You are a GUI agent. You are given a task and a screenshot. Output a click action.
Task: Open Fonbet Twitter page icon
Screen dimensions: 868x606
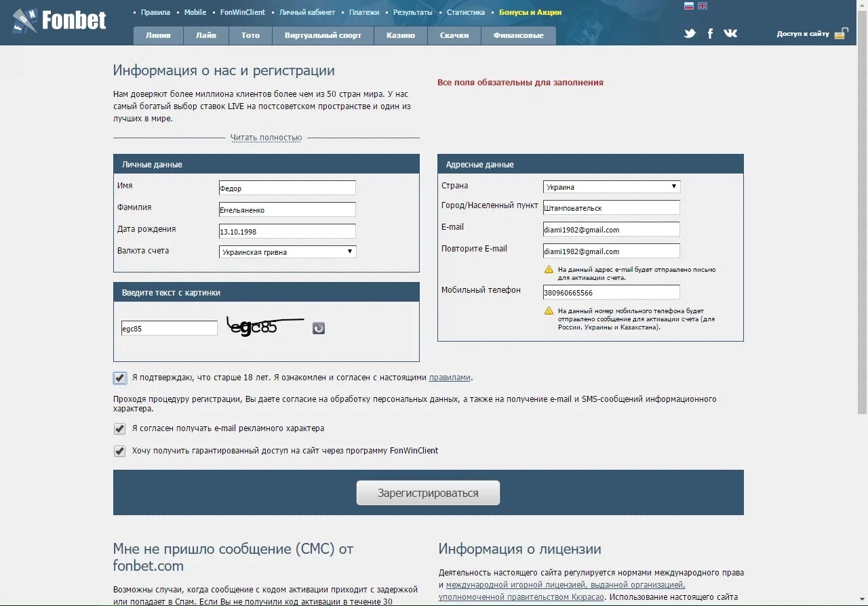[x=690, y=33]
